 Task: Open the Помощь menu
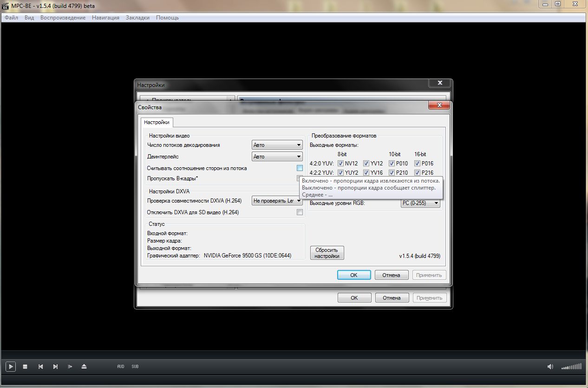pos(167,18)
